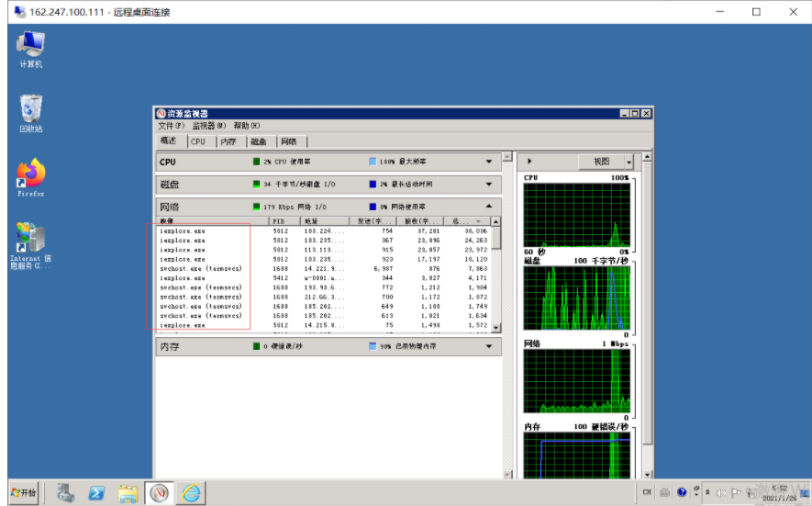Screen dimensions: 812x506
Task: Open the Computer desktop icon
Action: coord(31,48)
